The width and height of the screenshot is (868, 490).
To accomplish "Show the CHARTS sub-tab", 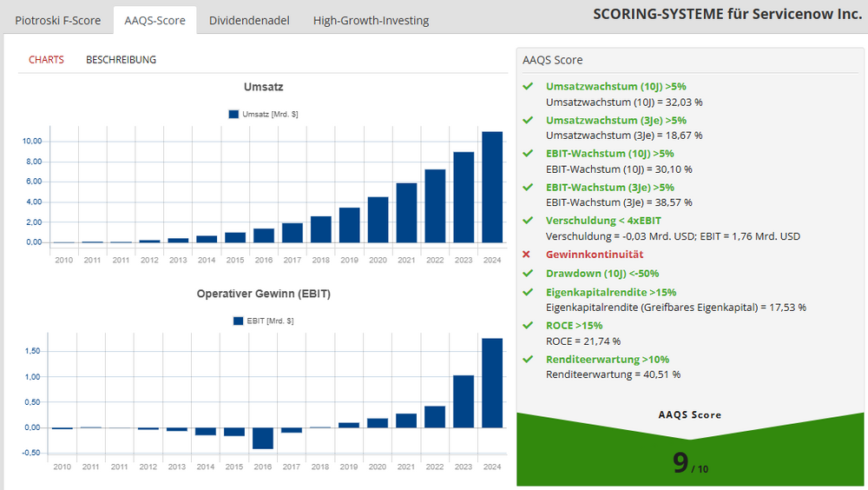I will (x=47, y=60).
